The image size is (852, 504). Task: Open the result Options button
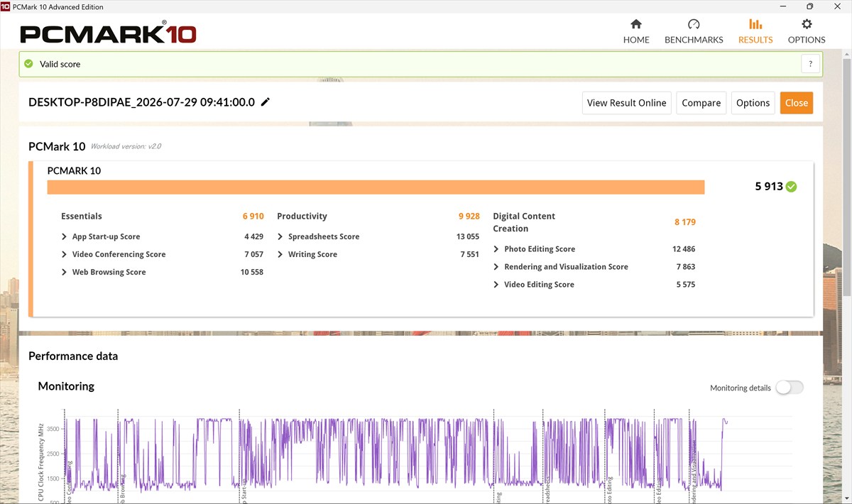point(753,103)
